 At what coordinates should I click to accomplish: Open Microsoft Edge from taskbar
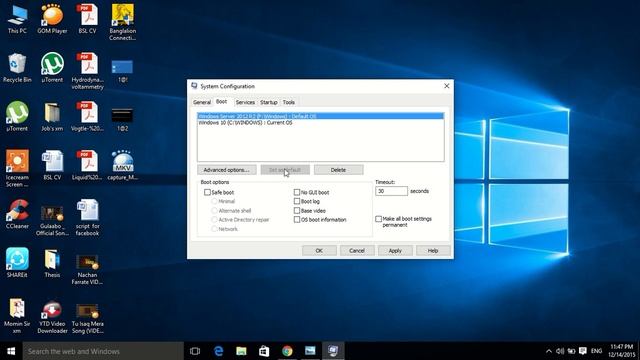click(x=219, y=351)
